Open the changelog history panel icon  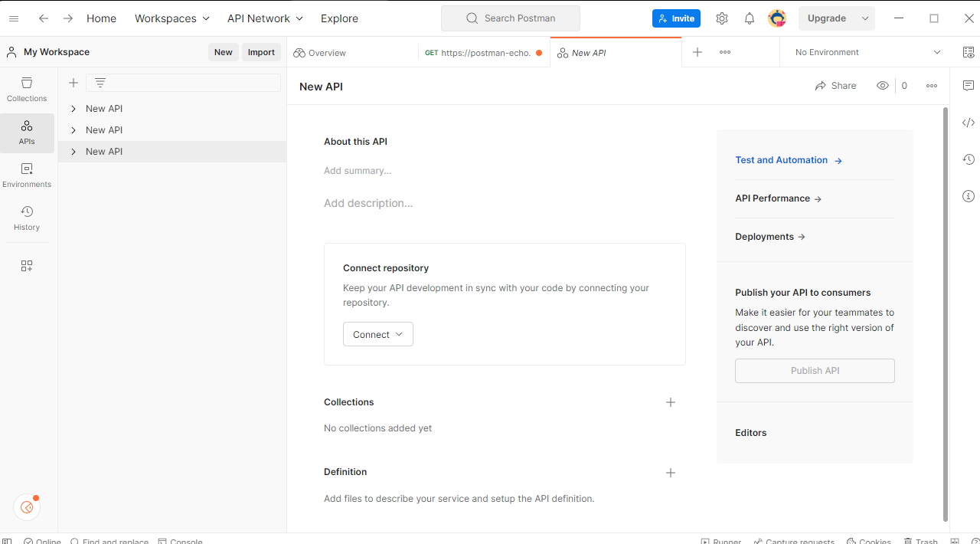pyautogui.click(x=969, y=159)
